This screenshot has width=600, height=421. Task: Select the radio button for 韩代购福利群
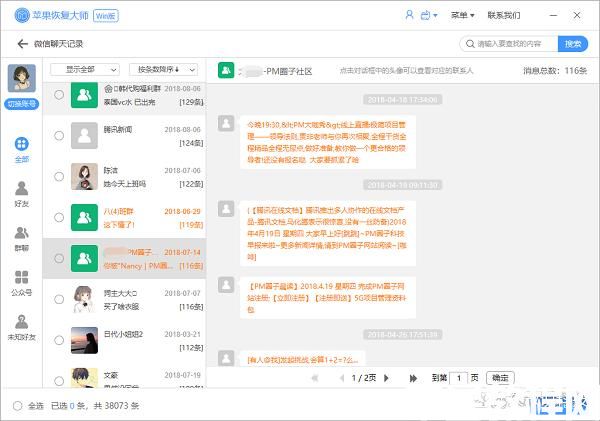tap(59, 95)
